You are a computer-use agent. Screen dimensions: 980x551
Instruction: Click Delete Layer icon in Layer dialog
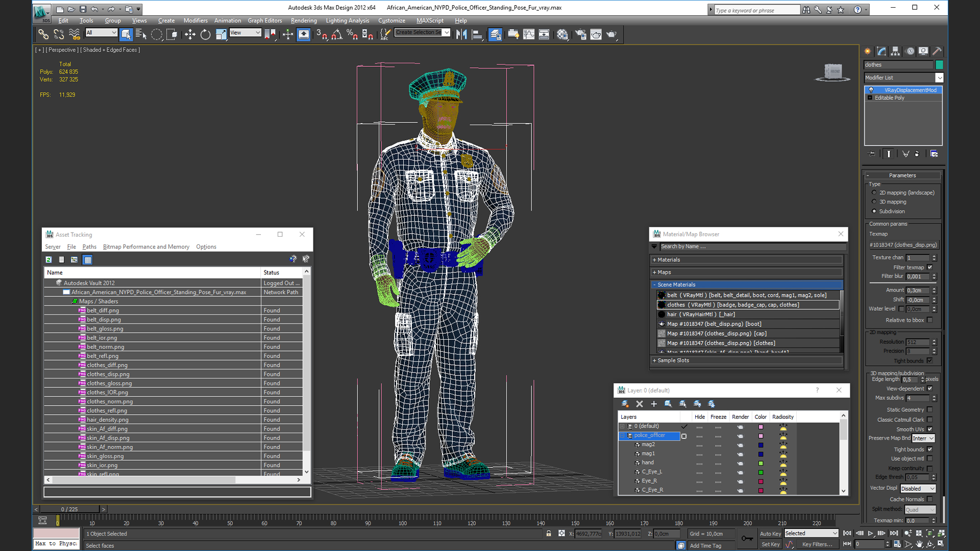(x=640, y=404)
